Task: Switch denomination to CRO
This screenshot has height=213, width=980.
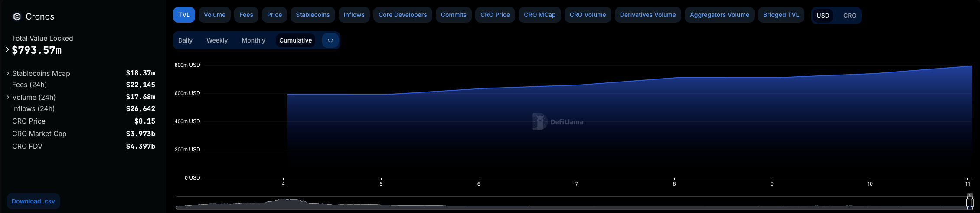Action: click(849, 16)
